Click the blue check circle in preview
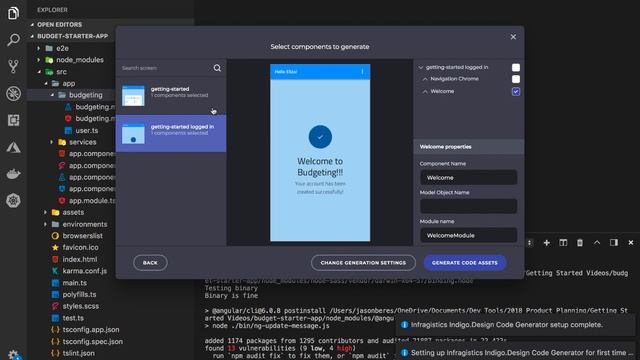 (320, 137)
